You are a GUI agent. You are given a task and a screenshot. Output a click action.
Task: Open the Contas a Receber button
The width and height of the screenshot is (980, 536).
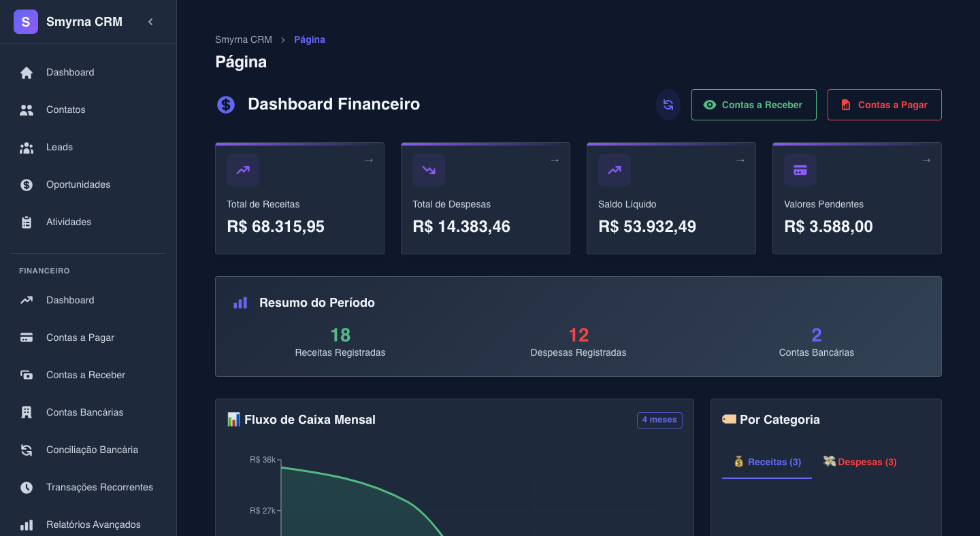[x=753, y=105]
